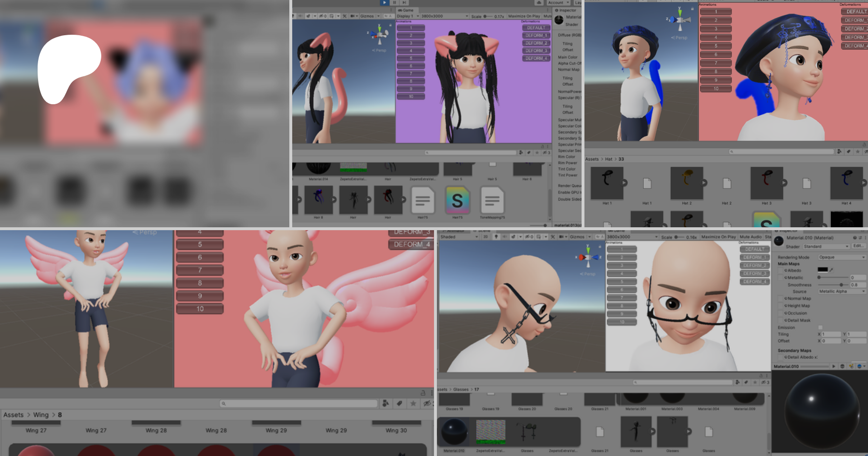
Task: Switch to the Game tab above Display 1
Action: (x=406, y=10)
